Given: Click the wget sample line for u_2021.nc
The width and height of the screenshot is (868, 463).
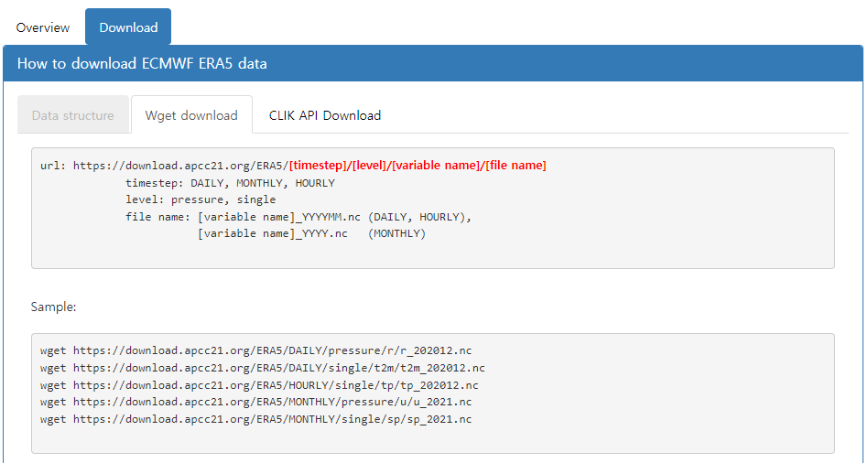Looking at the screenshot, I should [256, 402].
